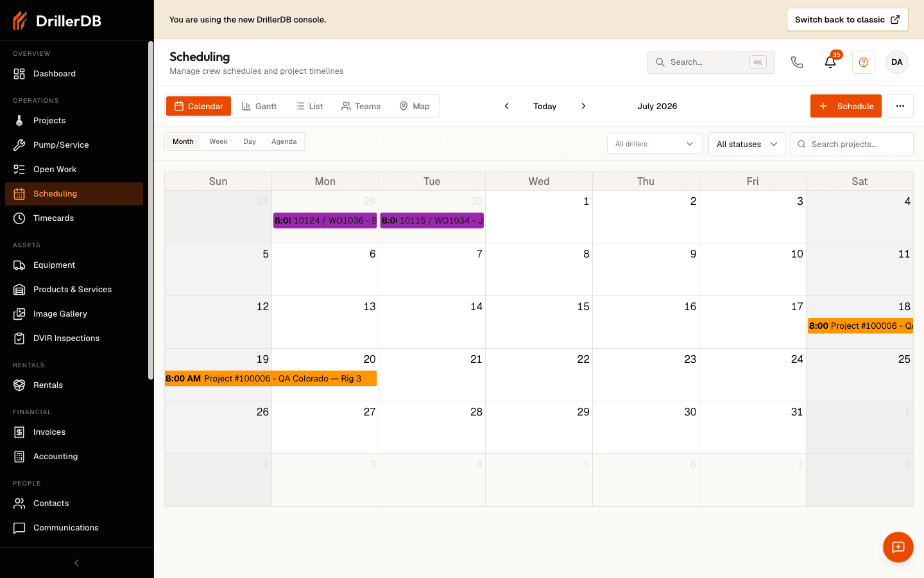Open Image Gallery

click(x=74, y=314)
